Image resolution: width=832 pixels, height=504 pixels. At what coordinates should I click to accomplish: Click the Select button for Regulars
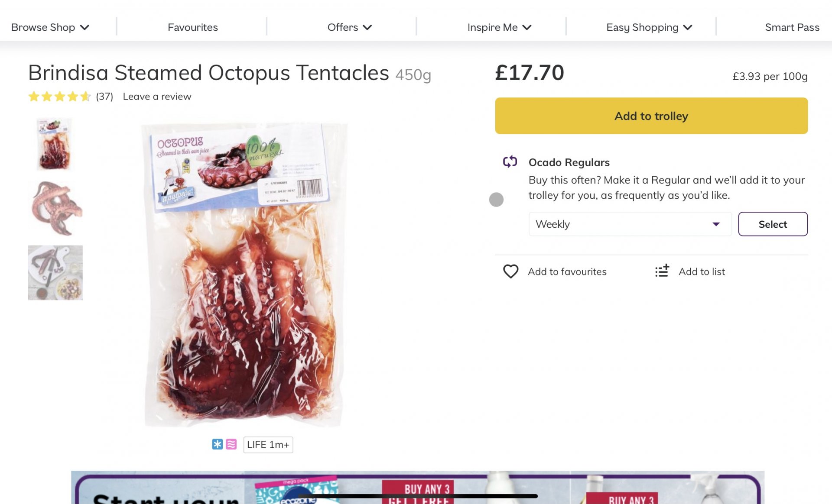click(773, 224)
